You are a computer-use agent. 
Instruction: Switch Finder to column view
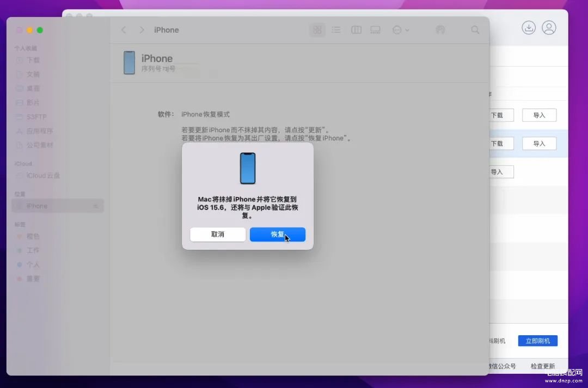356,29
